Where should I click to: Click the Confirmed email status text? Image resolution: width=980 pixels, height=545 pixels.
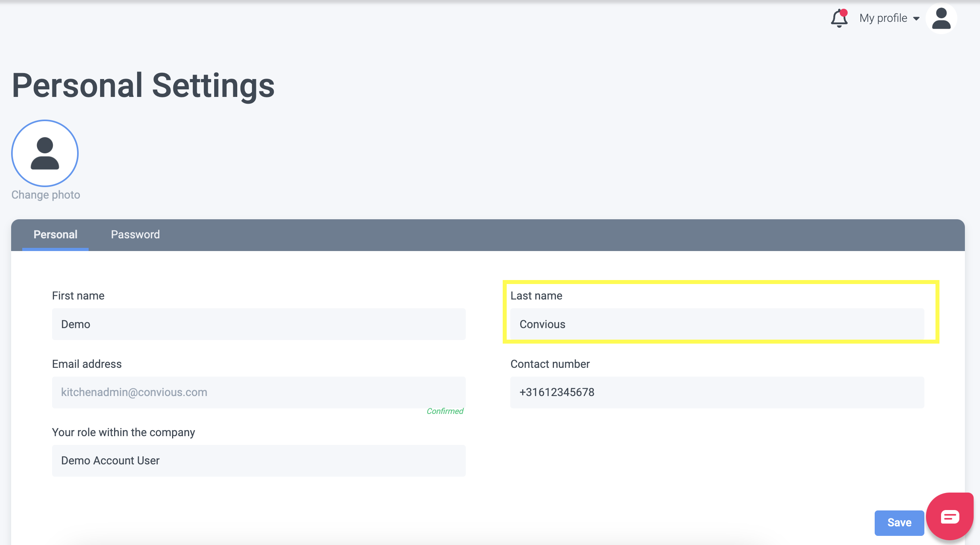click(445, 411)
